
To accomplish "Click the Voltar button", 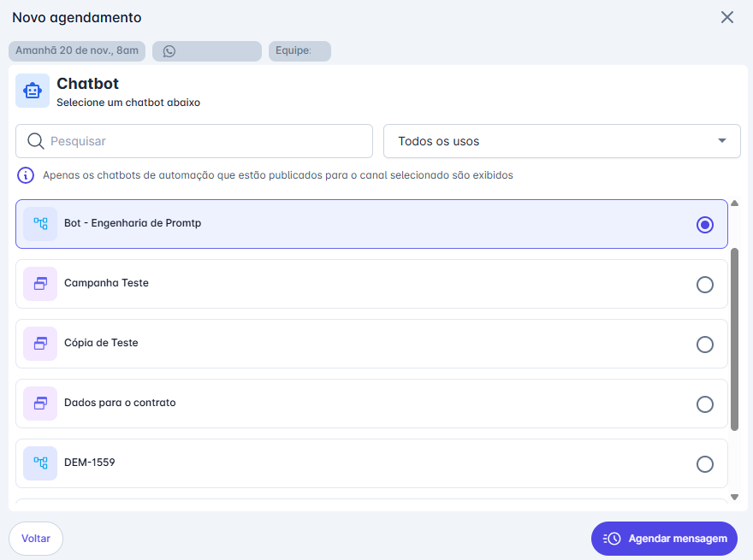I will [x=35, y=539].
